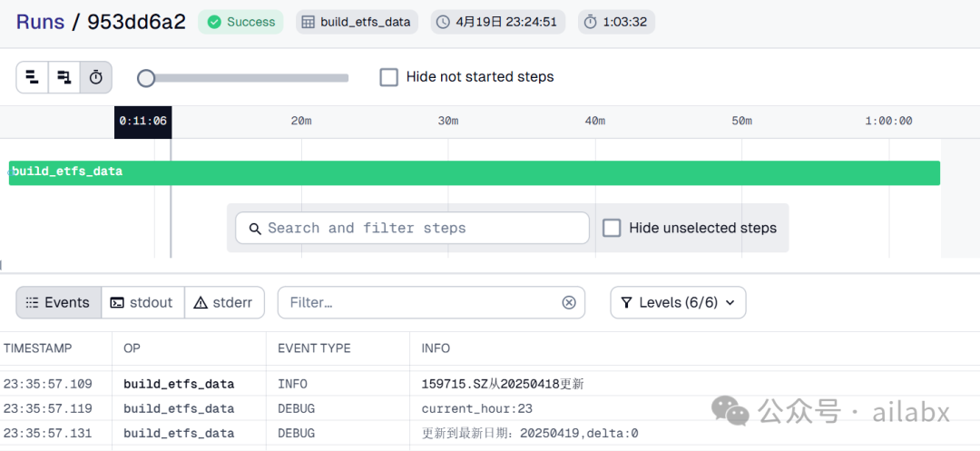
Task: Switch to the stdout tab
Action: click(x=142, y=303)
